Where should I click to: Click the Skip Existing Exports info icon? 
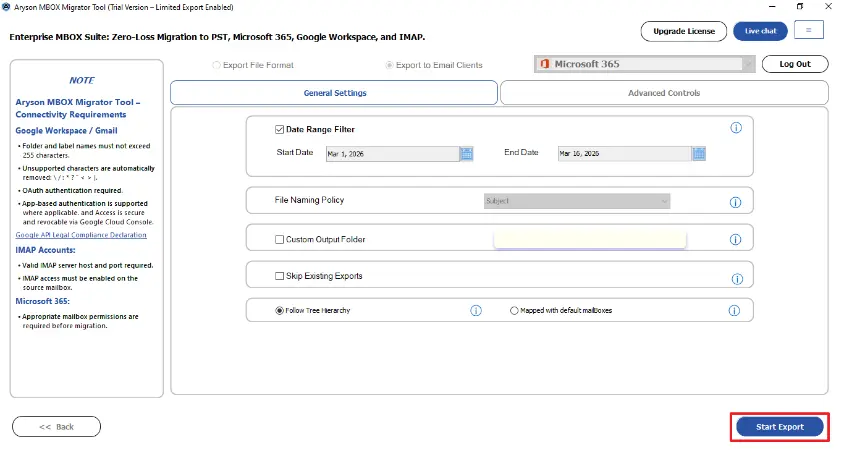(735, 279)
